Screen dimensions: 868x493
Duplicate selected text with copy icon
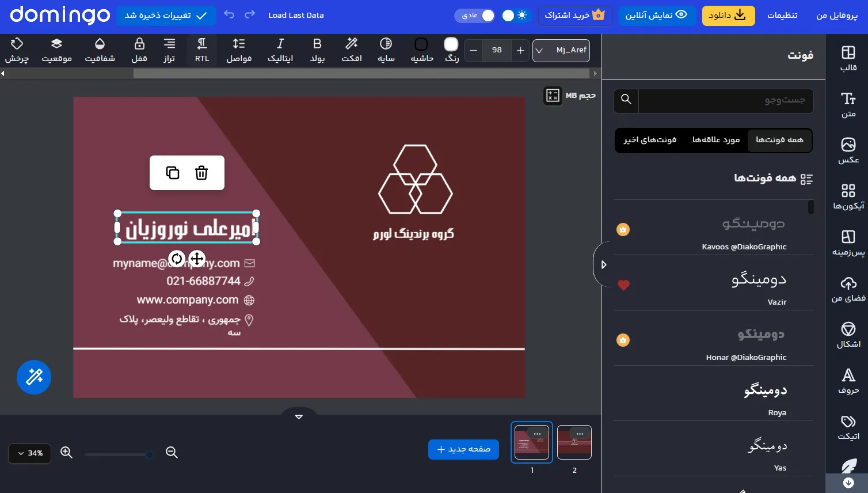173,173
